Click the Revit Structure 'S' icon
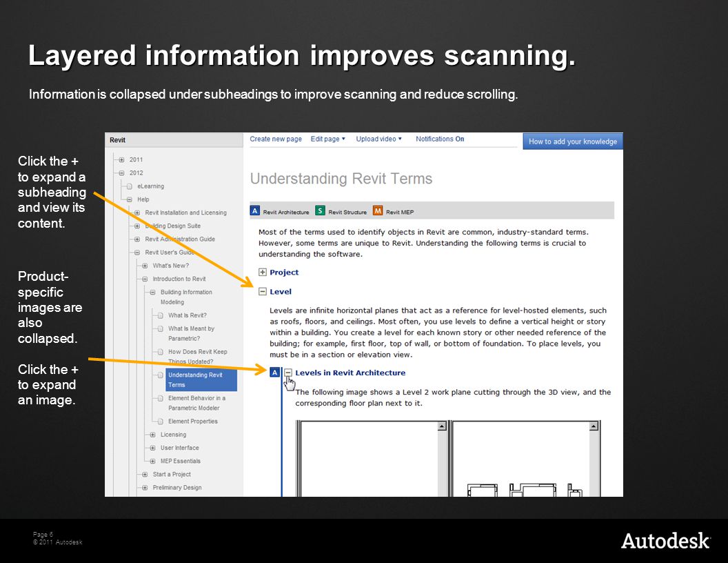Screen dimensions: 728x563 tap(320, 211)
